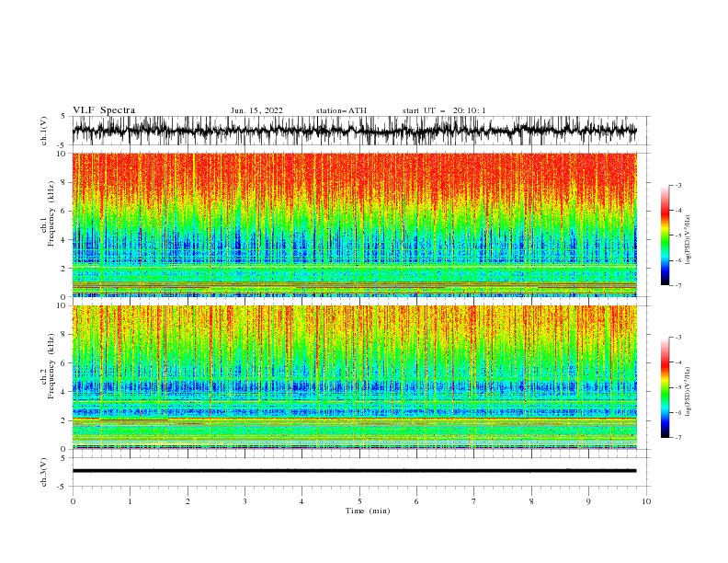Click the ch.3 voltage flat trace

[x=355, y=471]
